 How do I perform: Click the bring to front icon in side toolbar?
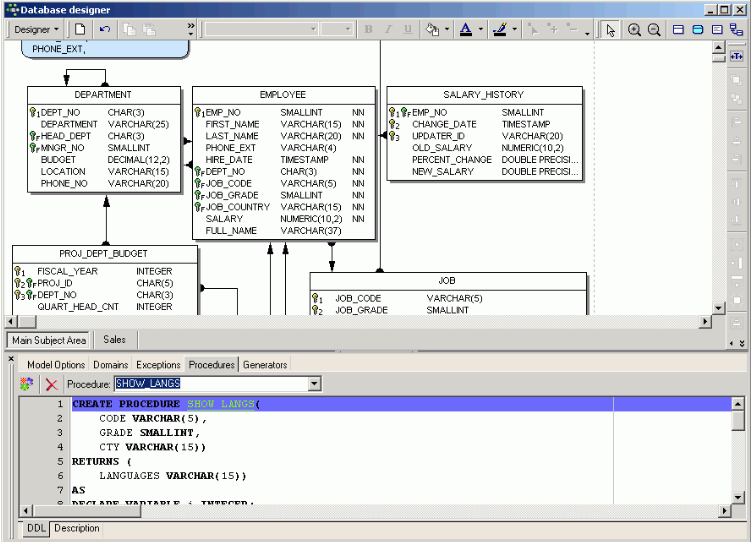pos(737,79)
